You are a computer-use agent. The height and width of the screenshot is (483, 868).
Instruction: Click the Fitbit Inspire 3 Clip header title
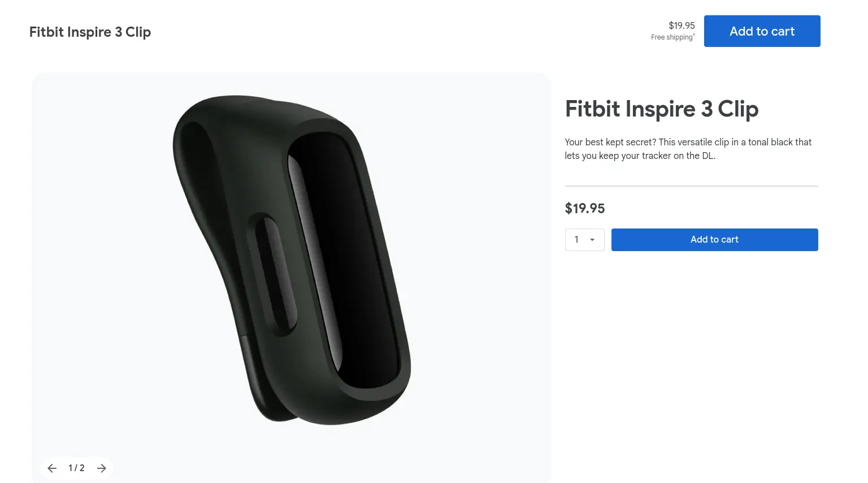(90, 32)
